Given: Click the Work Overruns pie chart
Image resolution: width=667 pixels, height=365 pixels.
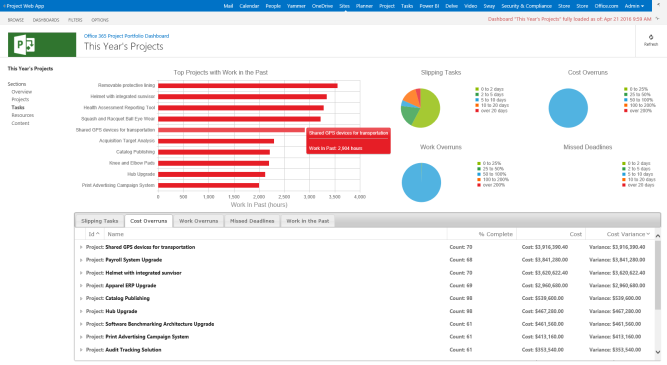Looking at the screenshot, I should (421, 182).
